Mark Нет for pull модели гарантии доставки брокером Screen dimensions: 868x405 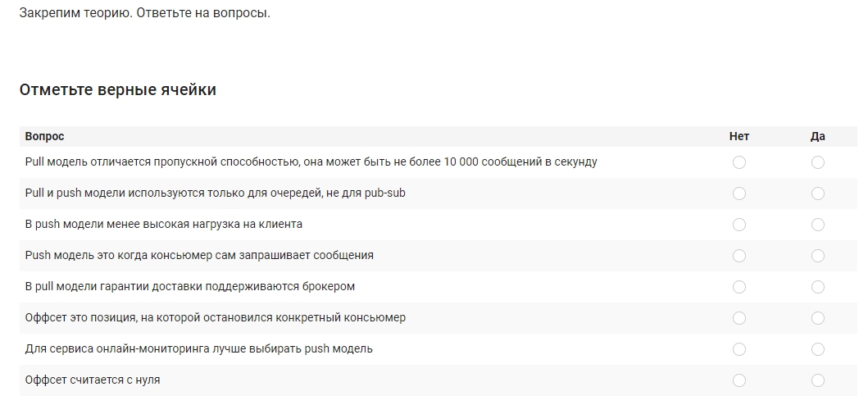coord(739,287)
